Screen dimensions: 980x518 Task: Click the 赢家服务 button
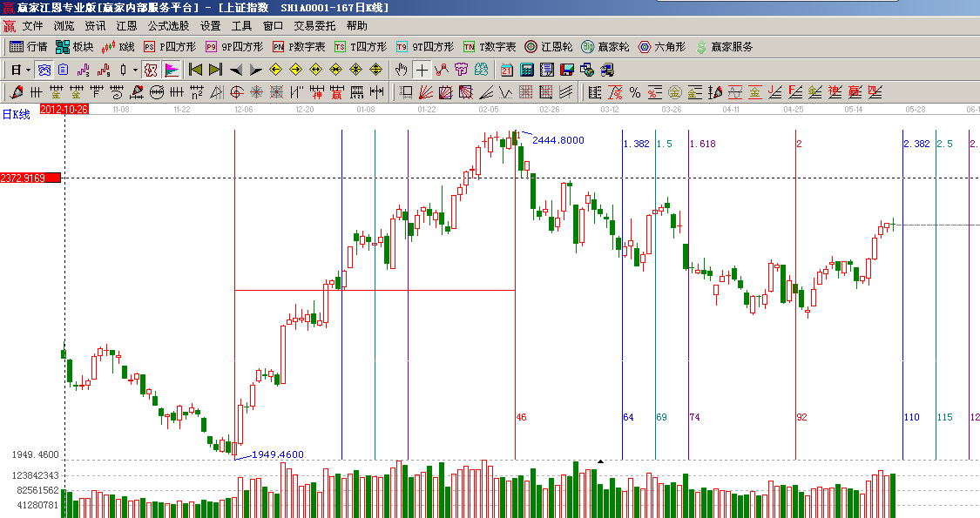(x=724, y=47)
